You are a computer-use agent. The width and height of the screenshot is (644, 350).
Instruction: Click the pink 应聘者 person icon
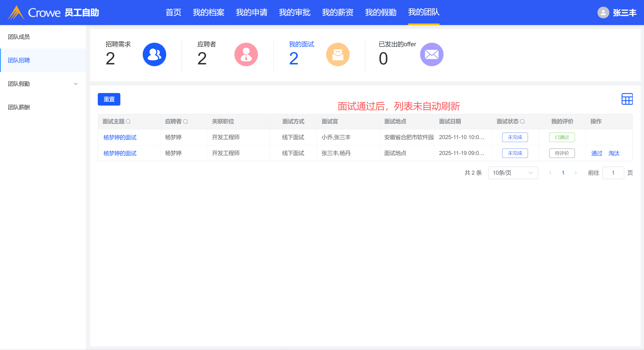click(x=246, y=55)
